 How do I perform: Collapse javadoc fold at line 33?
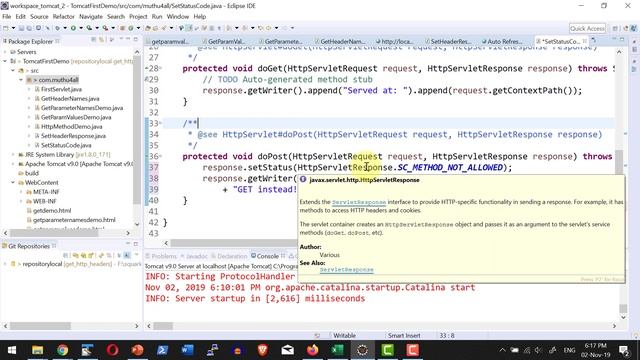(160, 123)
